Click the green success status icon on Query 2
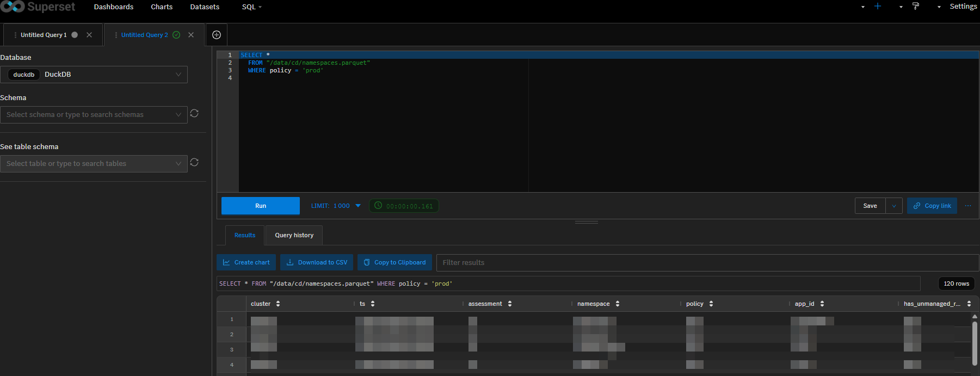Screen dimensions: 980x376 click(176, 35)
